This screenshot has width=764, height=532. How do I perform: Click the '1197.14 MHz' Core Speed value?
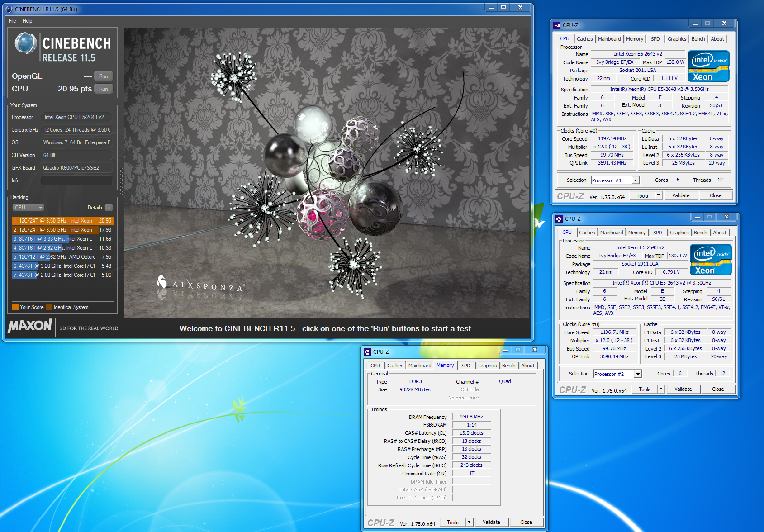pos(612,138)
